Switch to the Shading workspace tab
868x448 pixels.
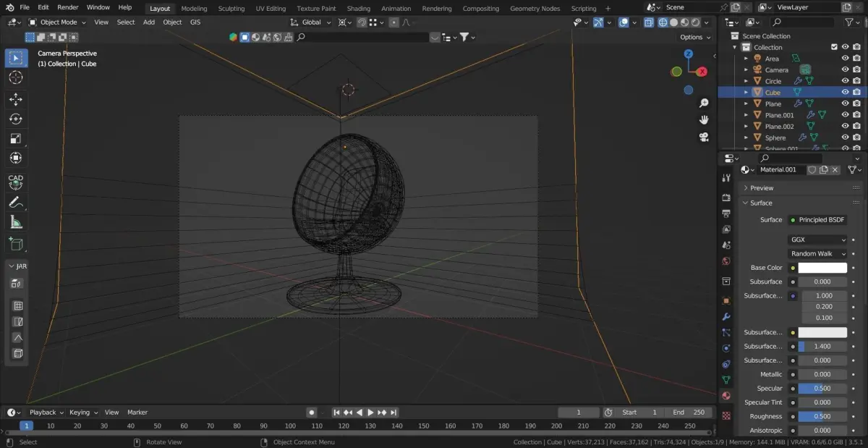(359, 9)
